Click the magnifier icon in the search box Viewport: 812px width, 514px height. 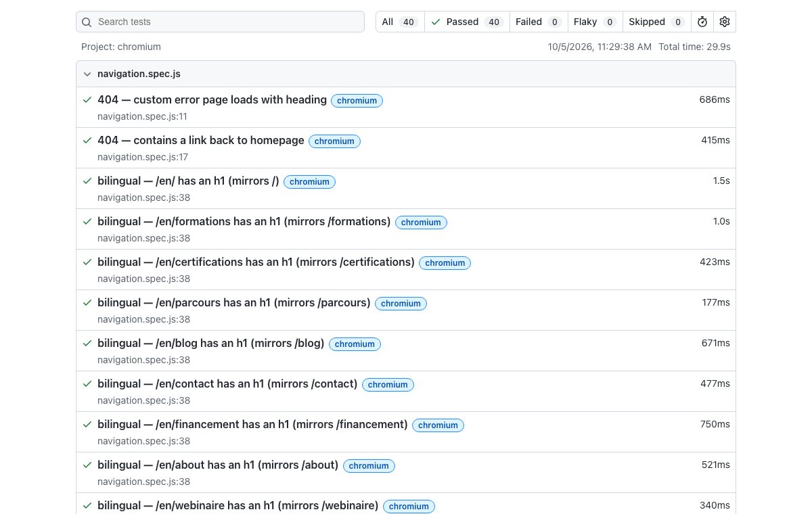pyautogui.click(x=87, y=22)
